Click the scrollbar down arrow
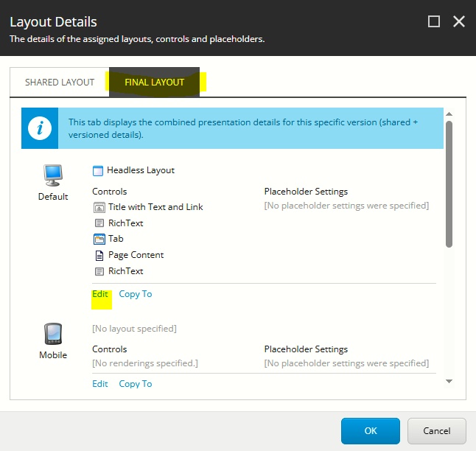This screenshot has height=451, width=476. [x=449, y=381]
